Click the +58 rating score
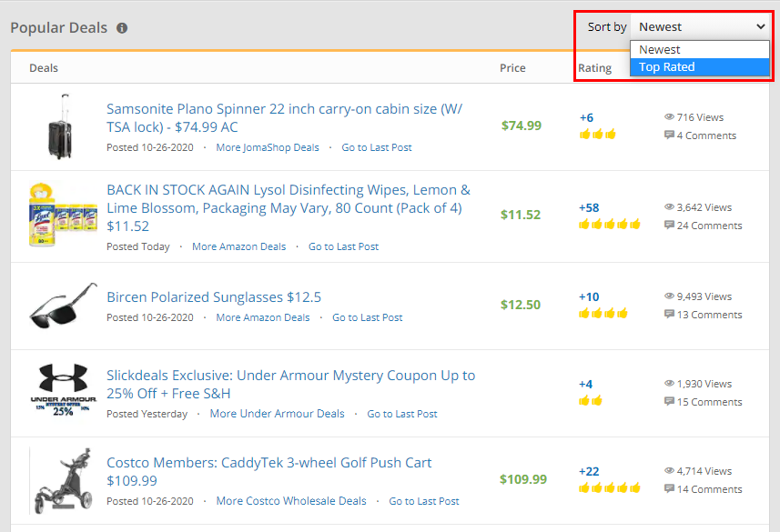Screen dimensions: 780x532 (589, 208)
